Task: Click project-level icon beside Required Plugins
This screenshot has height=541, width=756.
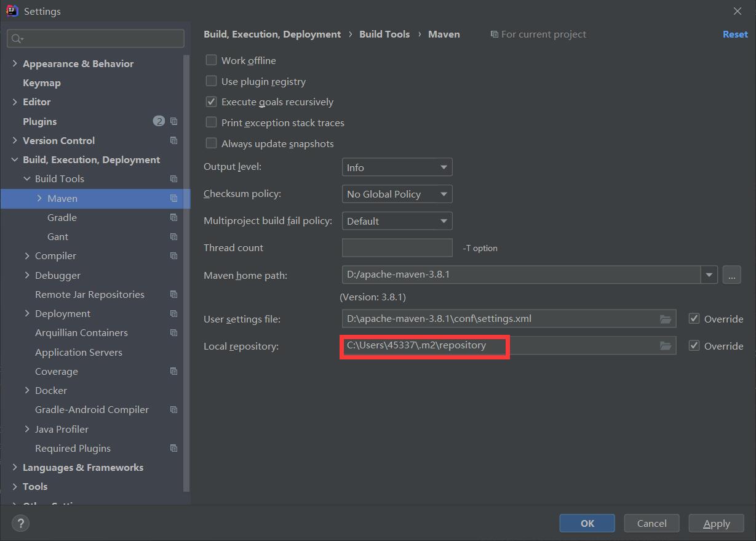Action: tap(173, 448)
